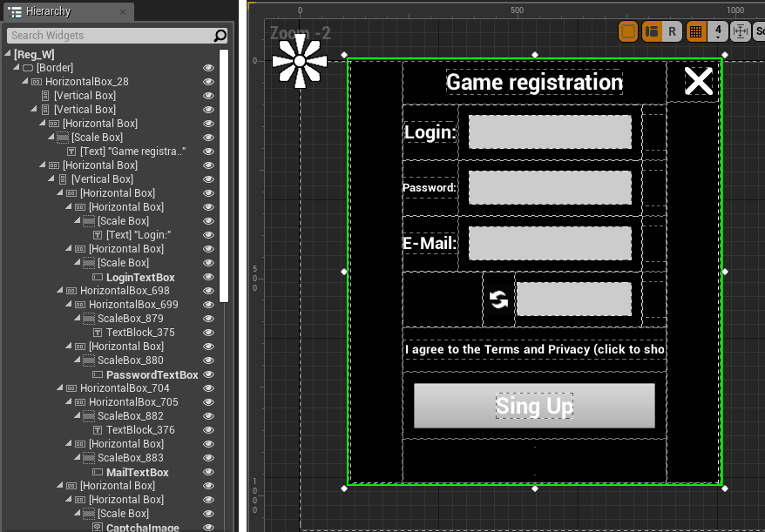Collapse ScaleBox_883 with its arrow
Image resolution: width=765 pixels, height=532 pixels.
pos(77,457)
